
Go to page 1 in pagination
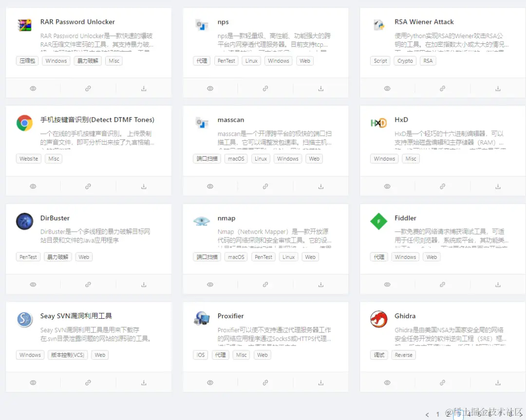438,414
